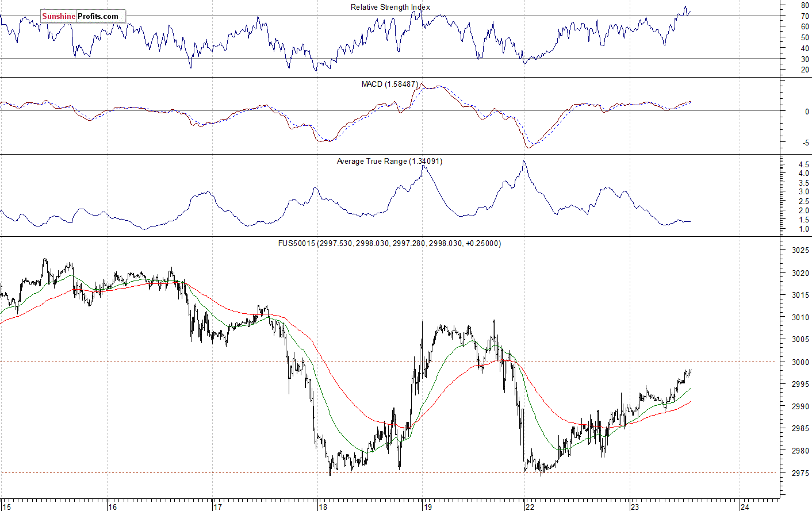
Task: Select date 19 on the time axis
Action: [427, 506]
